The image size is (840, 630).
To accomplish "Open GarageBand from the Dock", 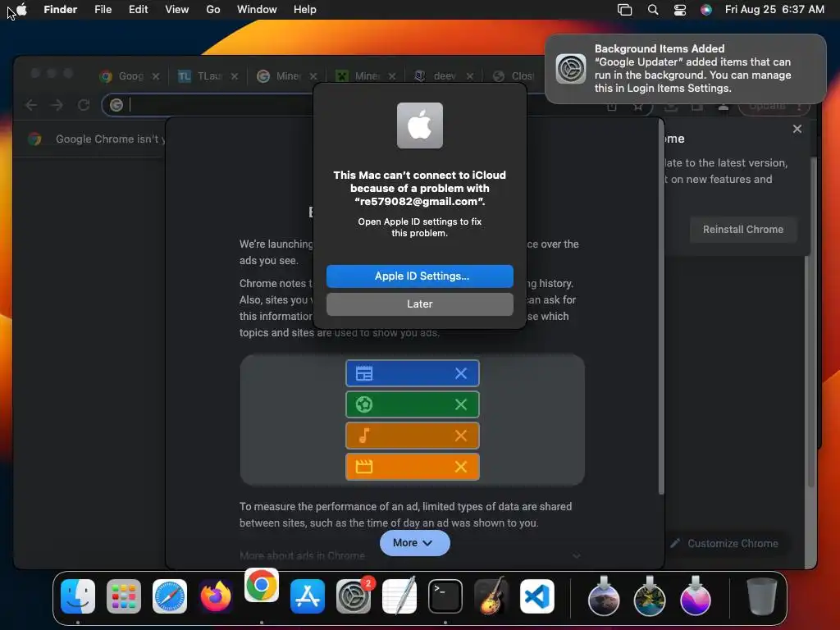I will [491, 596].
